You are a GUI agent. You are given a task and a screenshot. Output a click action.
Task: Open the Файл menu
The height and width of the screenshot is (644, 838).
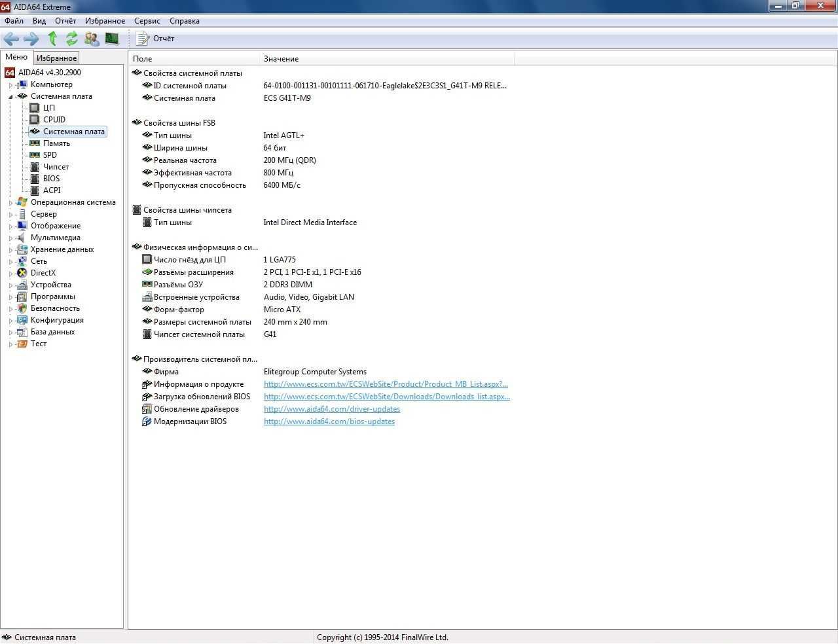pos(14,21)
